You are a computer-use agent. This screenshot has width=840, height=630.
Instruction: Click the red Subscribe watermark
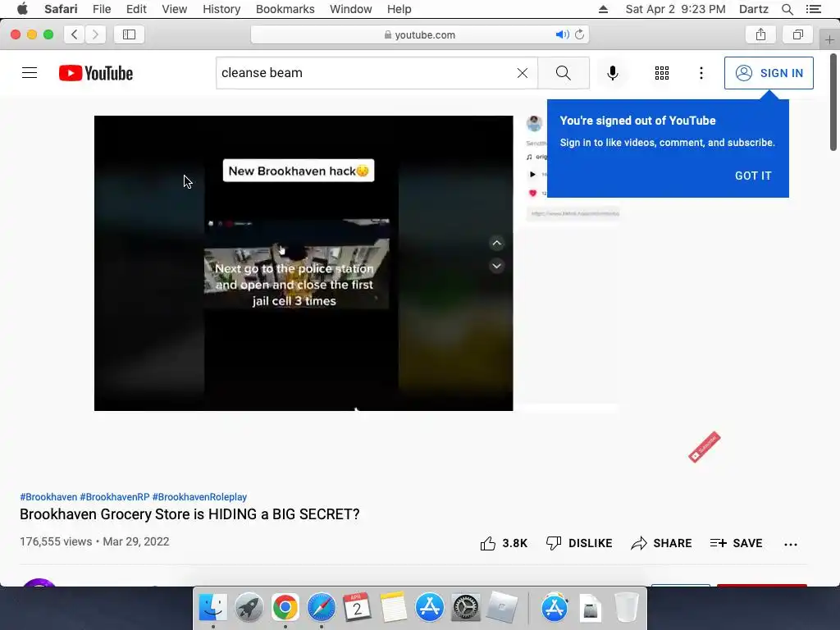click(x=705, y=447)
